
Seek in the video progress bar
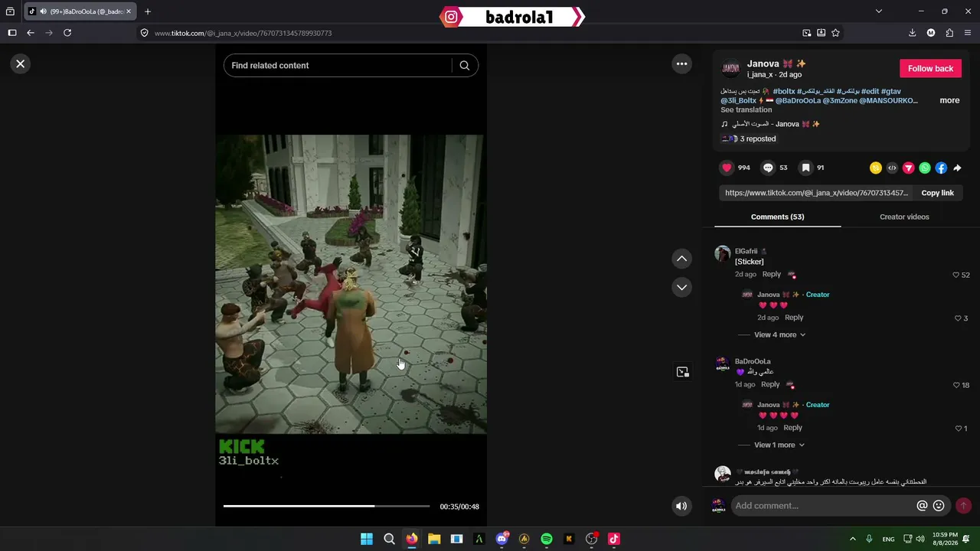[327, 506]
